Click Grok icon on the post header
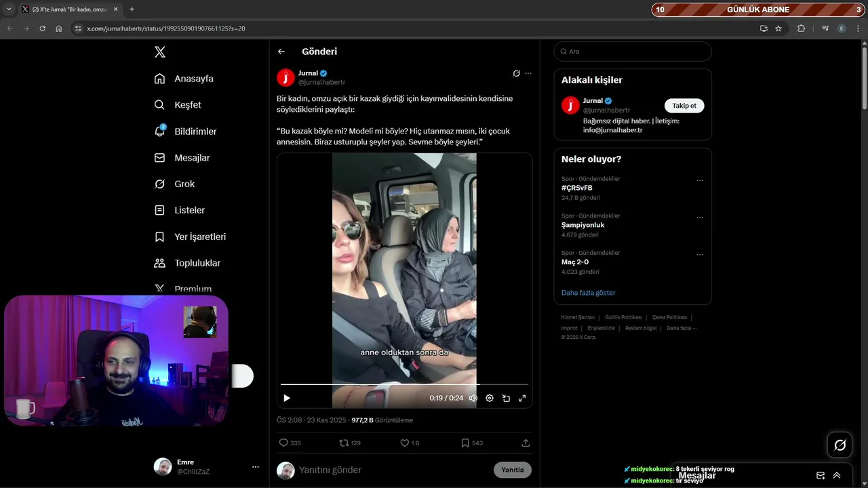This screenshot has width=868, height=488. point(516,73)
